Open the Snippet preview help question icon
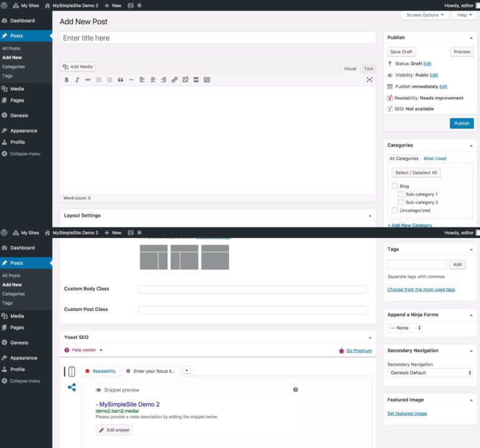 pyautogui.click(x=295, y=389)
